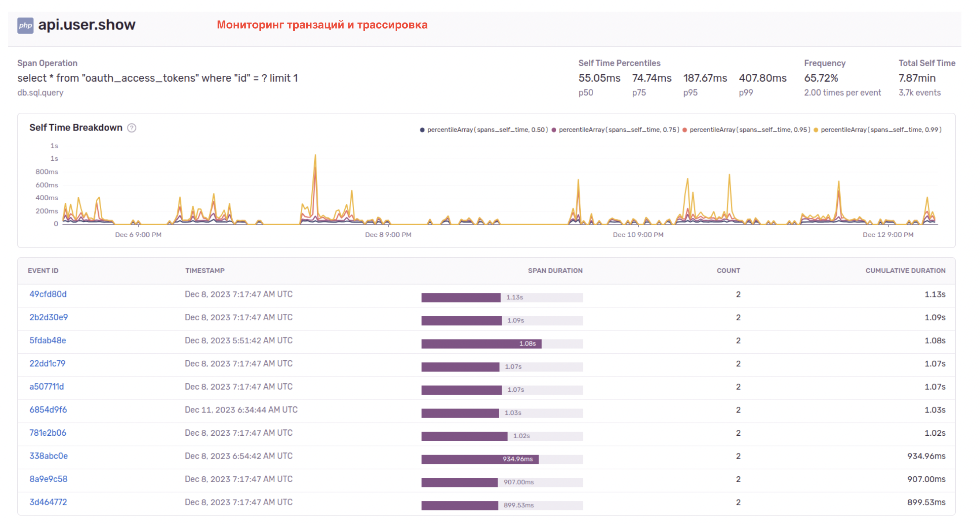
Task: Open event 2b2d30e9
Action: [x=49, y=317]
